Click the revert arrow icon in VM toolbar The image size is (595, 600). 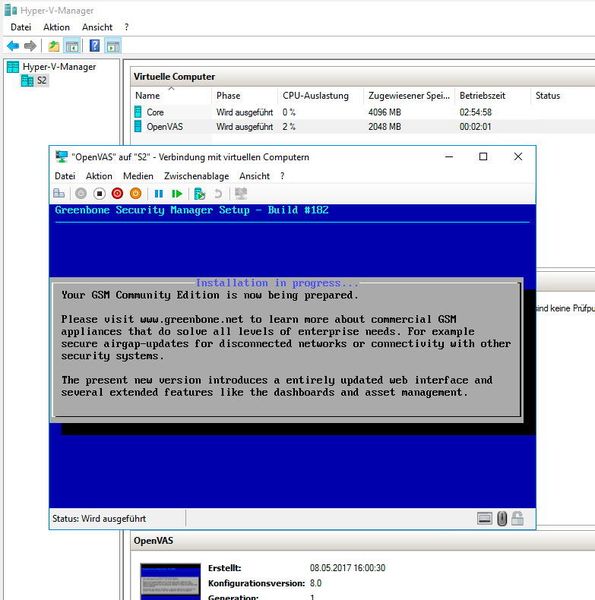(x=218, y=194)
